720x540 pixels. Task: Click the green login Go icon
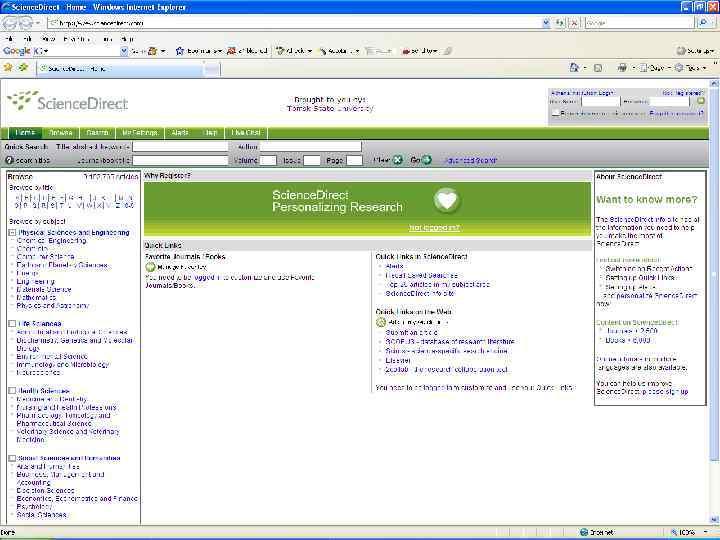[701, 101]
